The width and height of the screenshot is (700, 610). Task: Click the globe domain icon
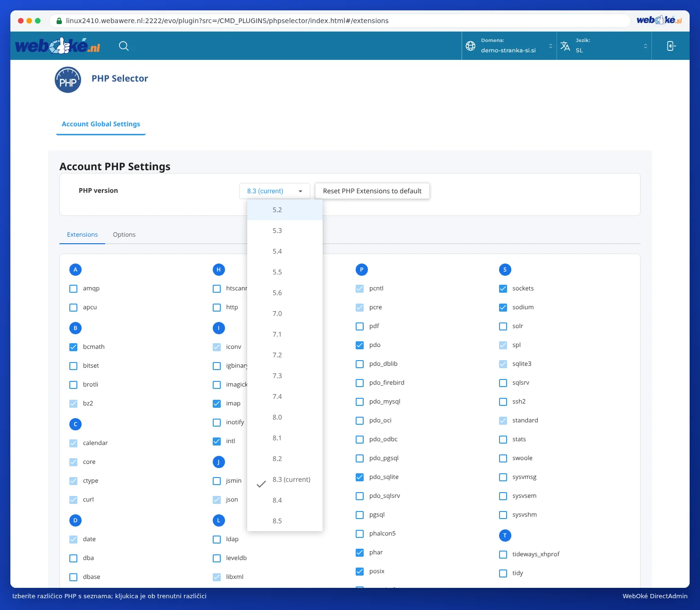[470, 46]
